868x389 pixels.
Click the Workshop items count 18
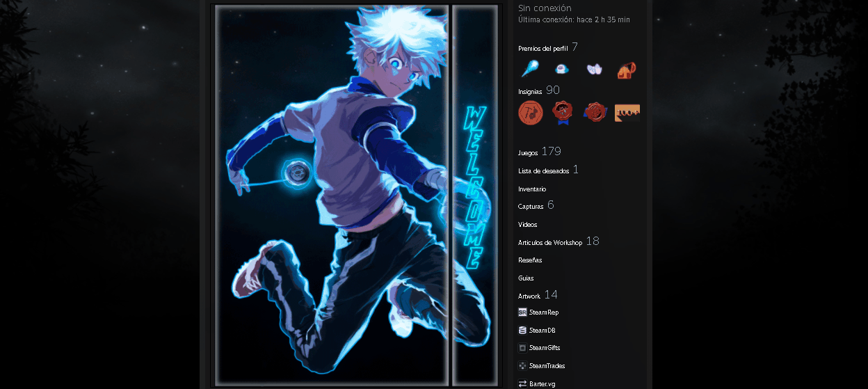(x=593, y=241)
